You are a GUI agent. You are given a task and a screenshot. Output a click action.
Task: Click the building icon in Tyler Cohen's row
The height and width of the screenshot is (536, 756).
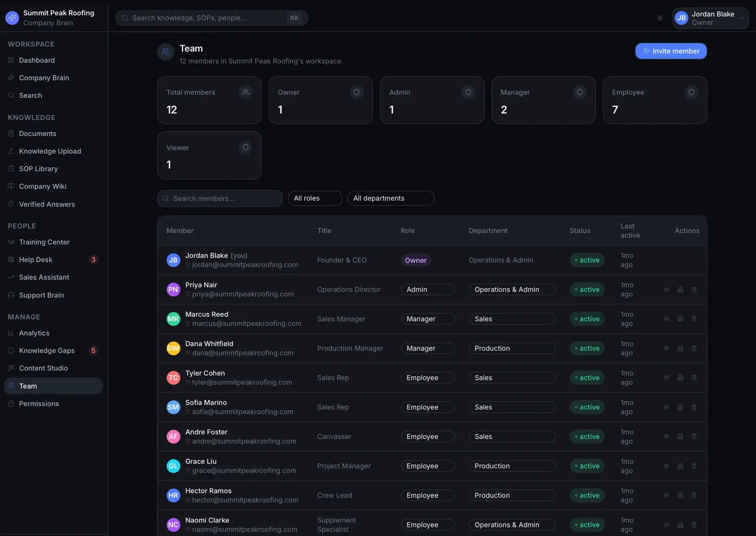(680, 377)
